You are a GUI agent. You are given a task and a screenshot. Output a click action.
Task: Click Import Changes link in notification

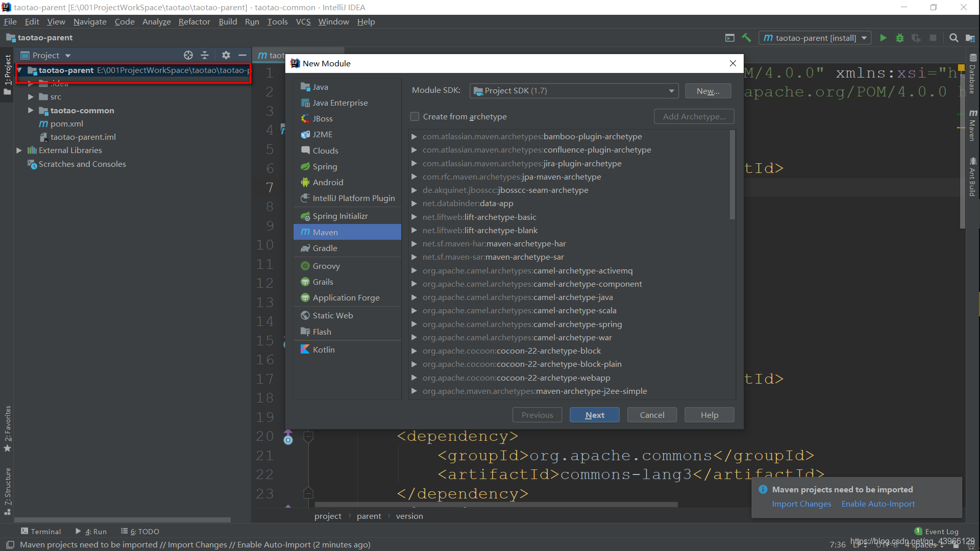801,504
